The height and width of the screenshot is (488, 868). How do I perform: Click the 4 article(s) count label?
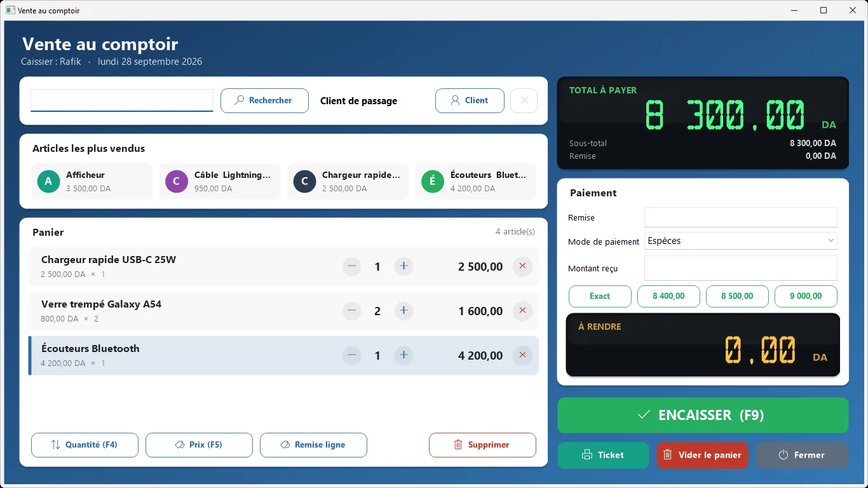(x=515, y=232)
